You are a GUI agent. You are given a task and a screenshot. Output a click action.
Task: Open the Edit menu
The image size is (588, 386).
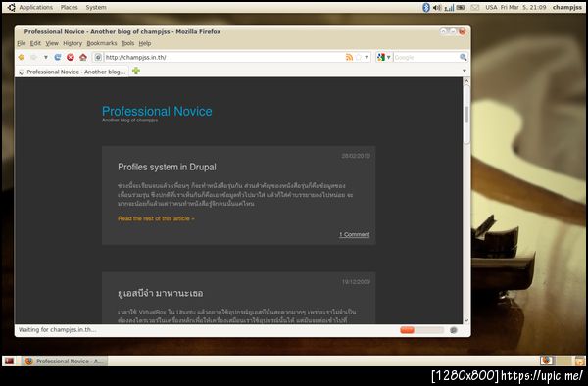point(35,43)
